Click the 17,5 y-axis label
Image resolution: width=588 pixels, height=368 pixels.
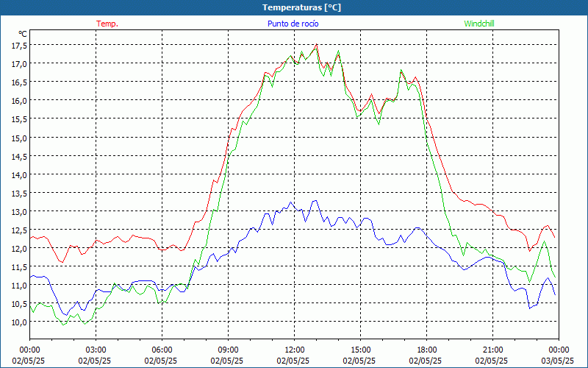(x=20, y=45)
